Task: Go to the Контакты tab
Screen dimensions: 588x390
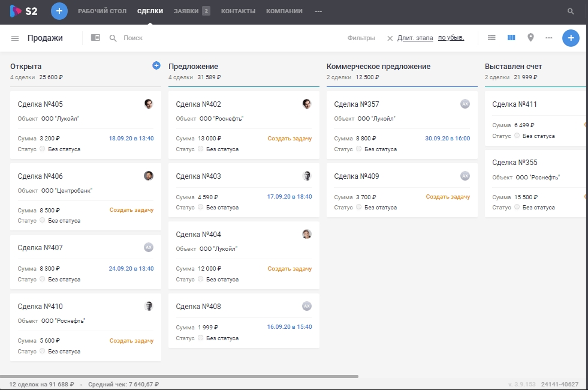Action: point(238,11)
